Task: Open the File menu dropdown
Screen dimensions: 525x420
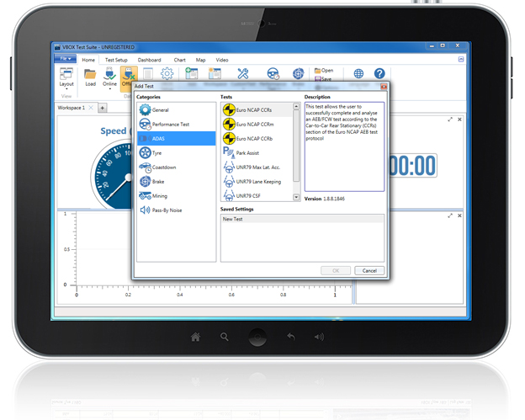Action: (x=65, y=60)
